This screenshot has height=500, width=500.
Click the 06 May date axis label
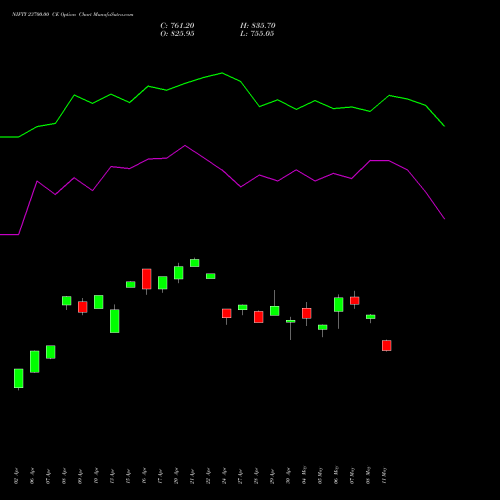pyautogui.click(x=336, y=475)
